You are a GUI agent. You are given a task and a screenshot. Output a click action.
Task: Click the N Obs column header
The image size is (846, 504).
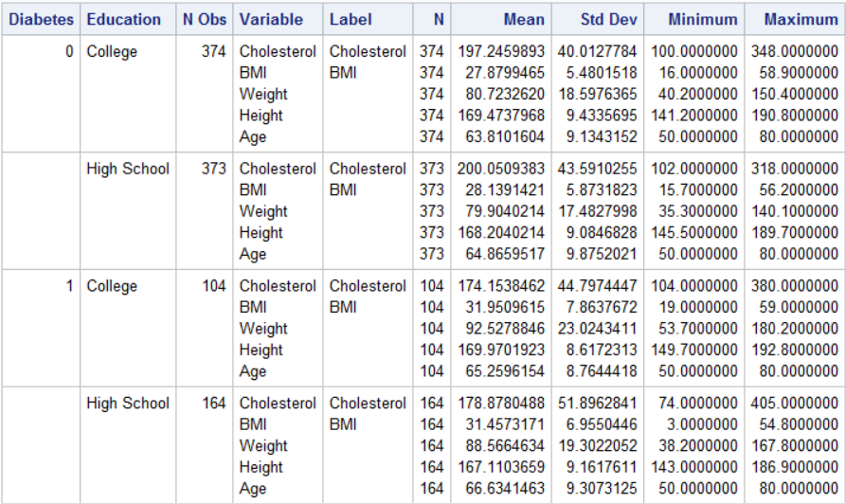(205, 20)
